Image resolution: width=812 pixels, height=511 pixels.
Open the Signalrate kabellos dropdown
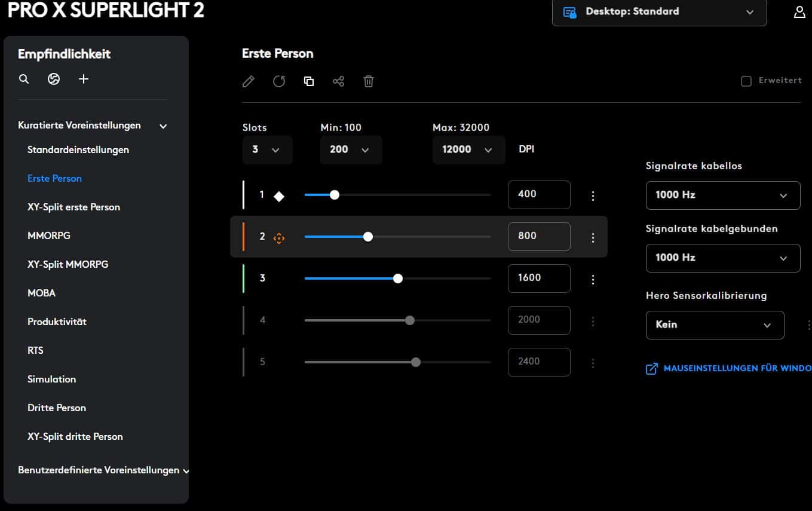[x=723, y=195]
